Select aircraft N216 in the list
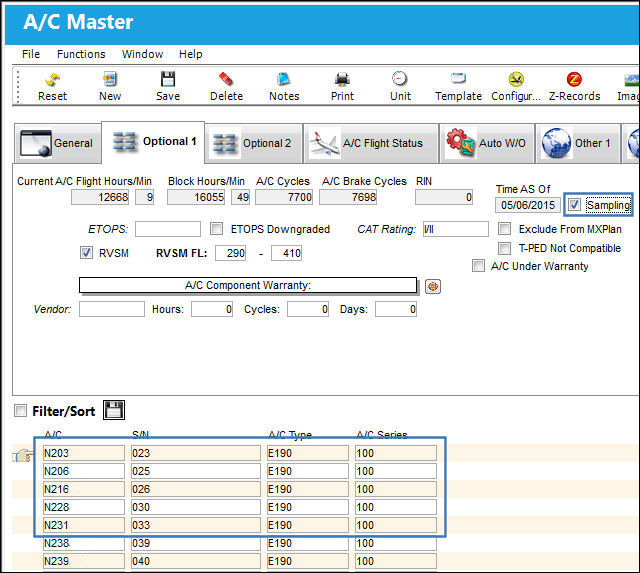 [x=84, y=489]
